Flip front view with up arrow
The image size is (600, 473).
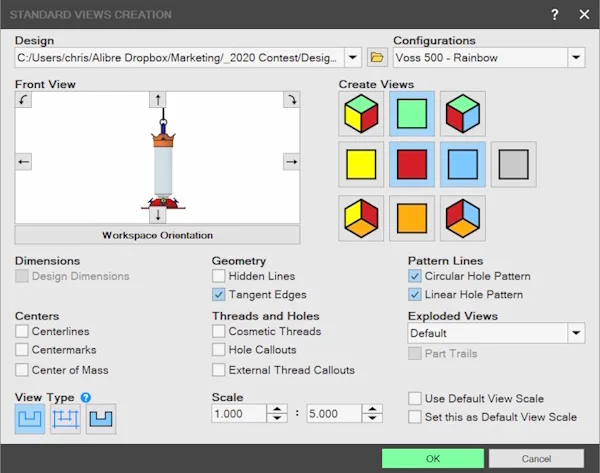[158, 100]
